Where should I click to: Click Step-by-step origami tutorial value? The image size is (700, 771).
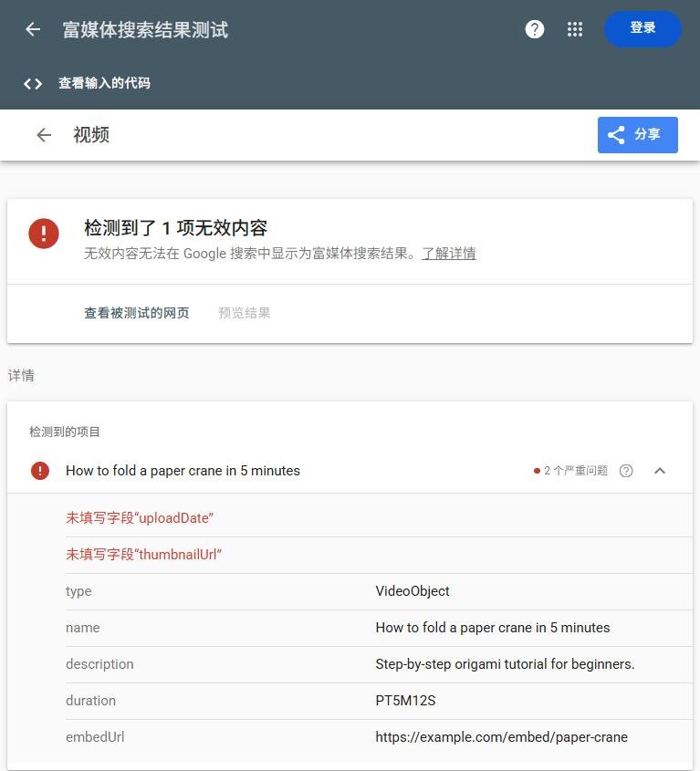tap(505, 664)
